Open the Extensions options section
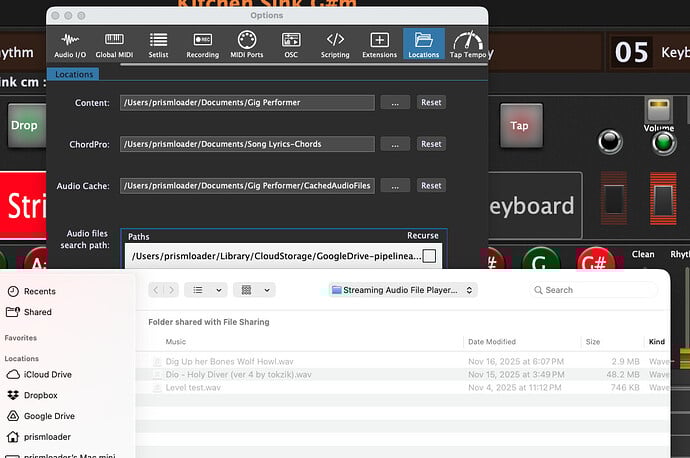The height and width of the screenshot is (458, 690). (379, 45)
